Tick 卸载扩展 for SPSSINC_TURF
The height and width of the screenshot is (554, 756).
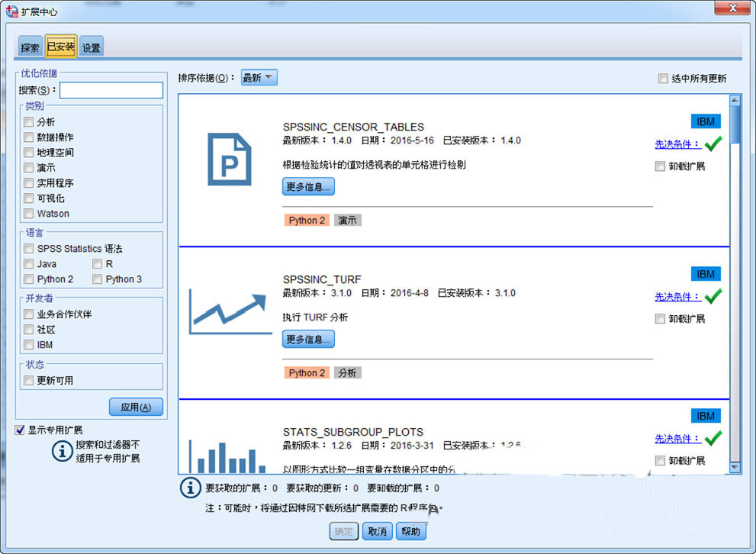[661, 319]
